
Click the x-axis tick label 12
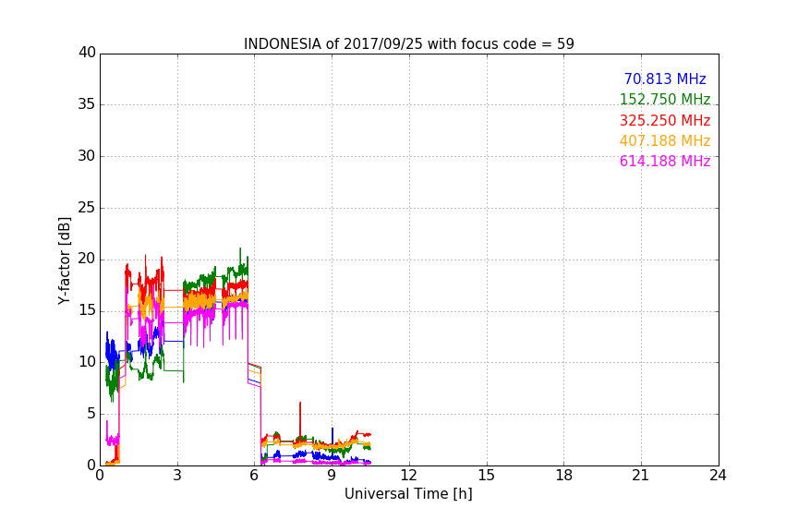pos(409,476)
